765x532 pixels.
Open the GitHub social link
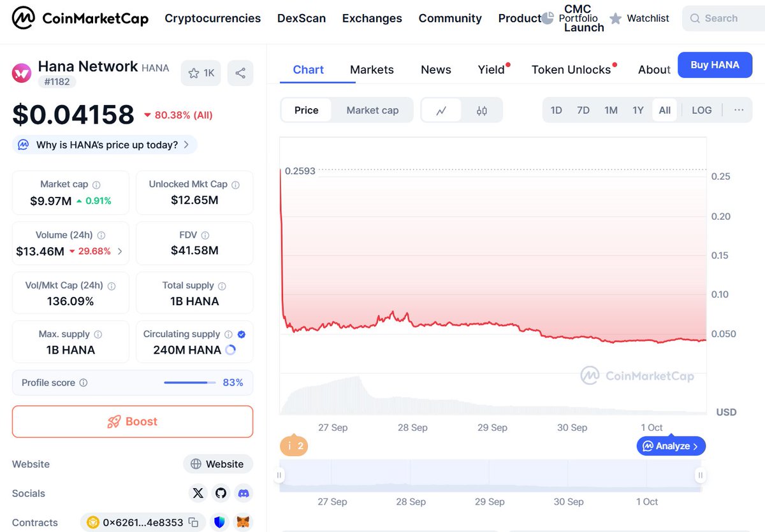[221, 493]
